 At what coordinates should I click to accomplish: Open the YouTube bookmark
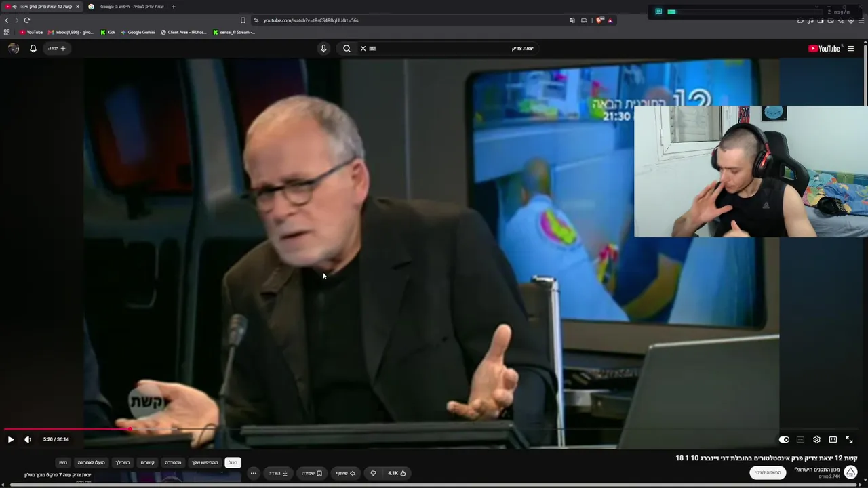pos(31,32)
